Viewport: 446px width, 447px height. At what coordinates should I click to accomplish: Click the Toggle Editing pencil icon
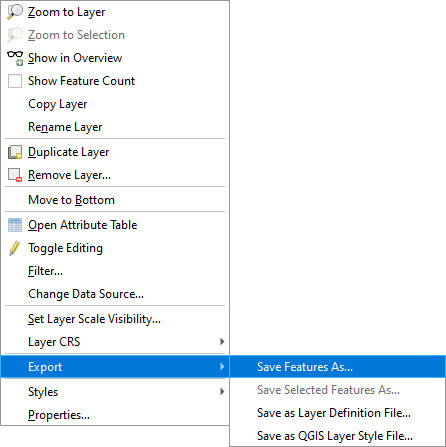tap(15, 248)
